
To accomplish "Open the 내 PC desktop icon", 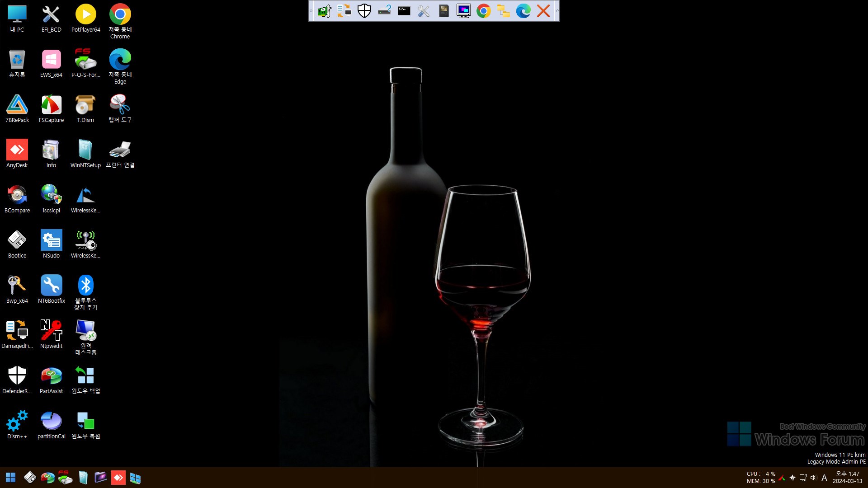I will click(x=17, y=19).
